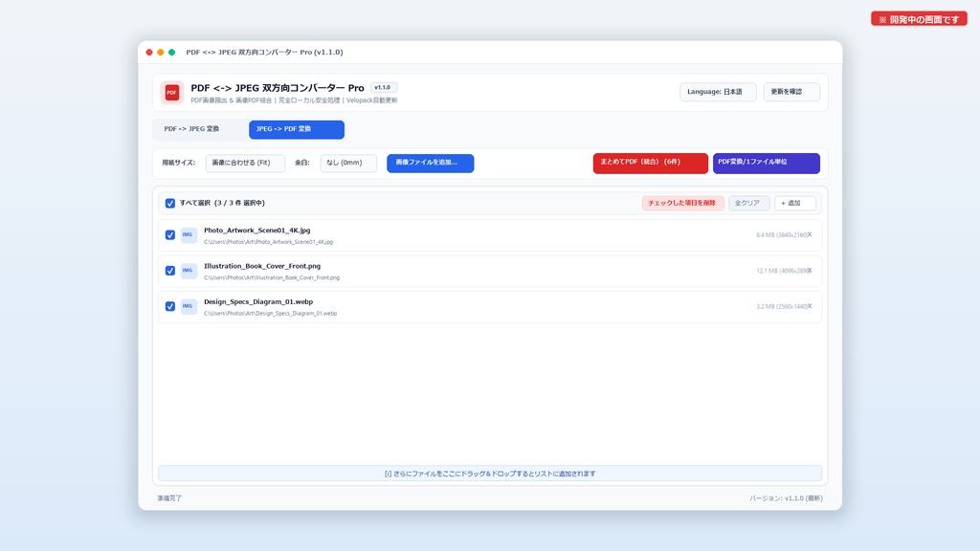Click the path C:\Users\Photos\Art\Illustration_Book_Cover_Front.png

click(x=271, y=277)
